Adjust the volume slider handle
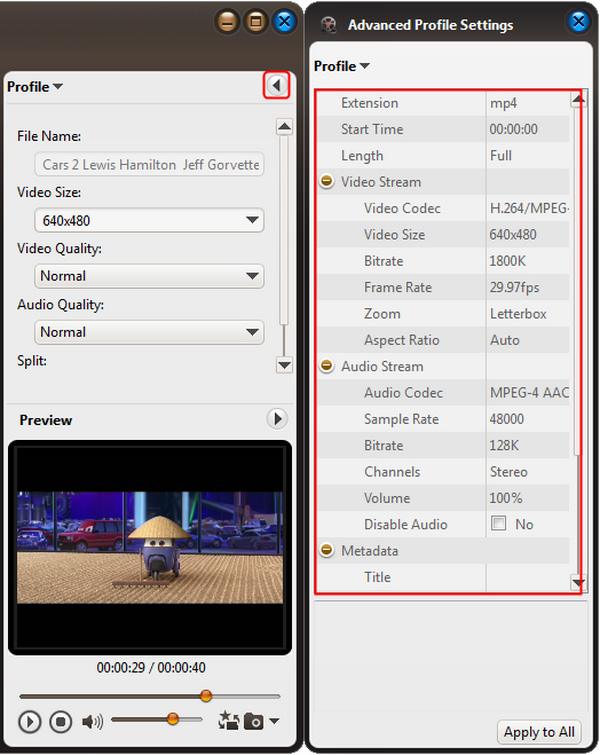 coord(173,719)
